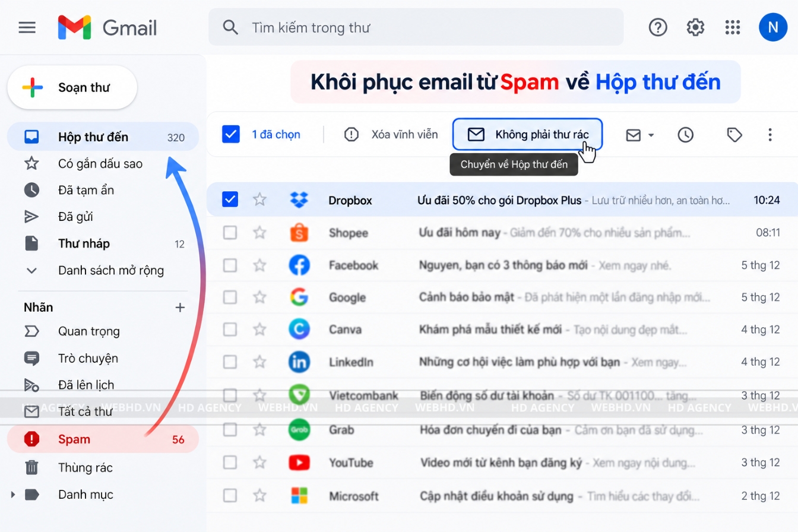
Task: Open the account avatar N
Action: coord(773,27)
